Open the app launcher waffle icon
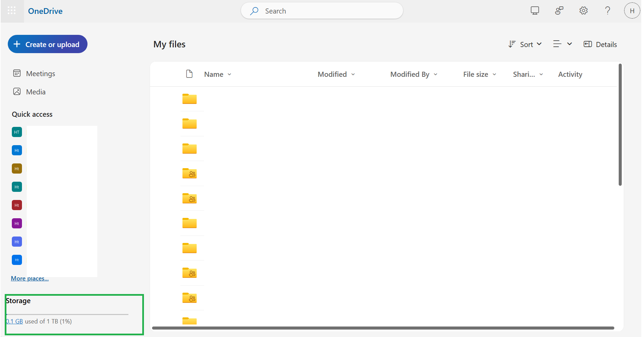 [12, 11]
